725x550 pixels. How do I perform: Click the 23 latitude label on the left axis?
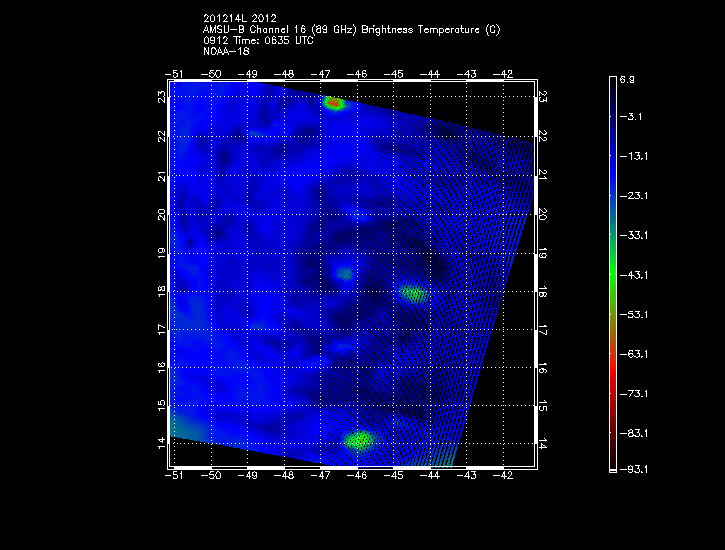[x=160, y=96]
